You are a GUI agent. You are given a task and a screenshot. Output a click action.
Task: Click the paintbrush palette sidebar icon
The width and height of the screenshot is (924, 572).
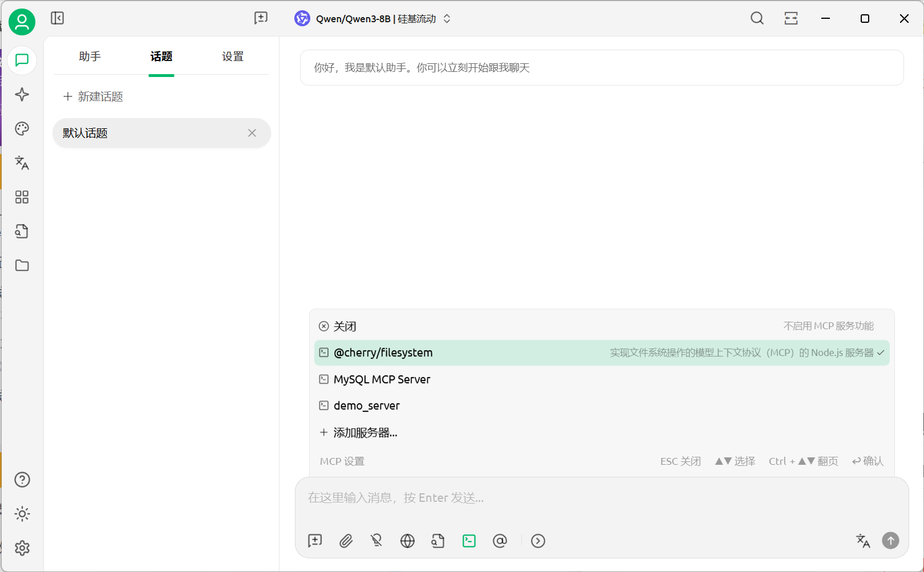(x=22, y=129)
